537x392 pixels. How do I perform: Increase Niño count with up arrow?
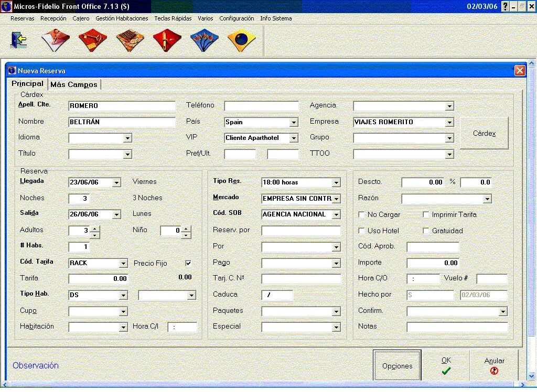186,227
